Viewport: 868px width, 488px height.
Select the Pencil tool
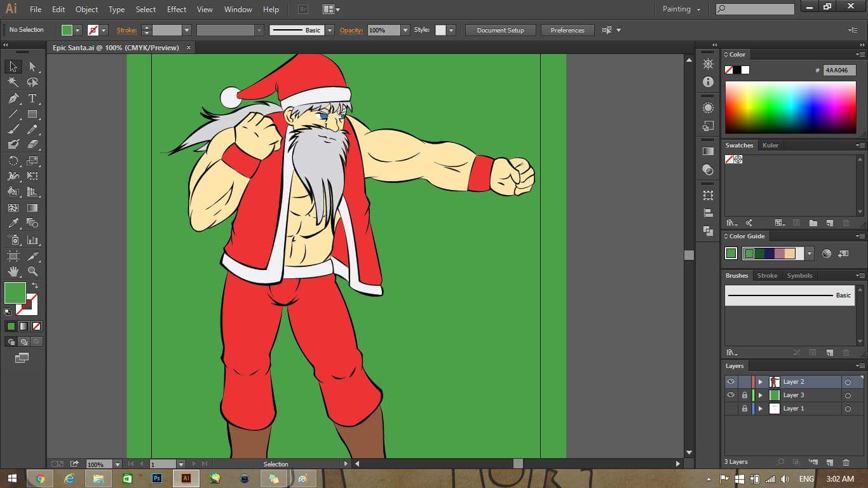(32, 130)
